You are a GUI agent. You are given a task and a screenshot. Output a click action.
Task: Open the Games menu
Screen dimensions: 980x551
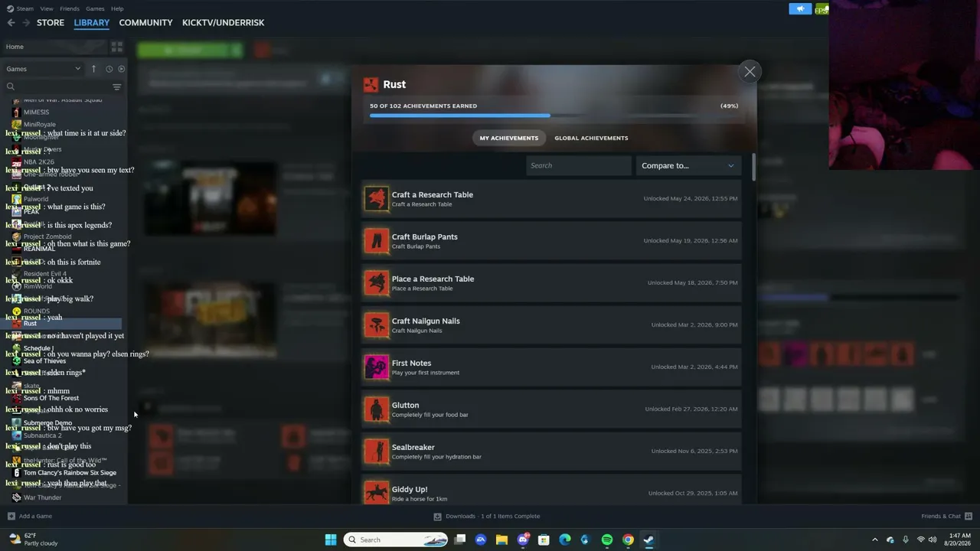(95, 8)
